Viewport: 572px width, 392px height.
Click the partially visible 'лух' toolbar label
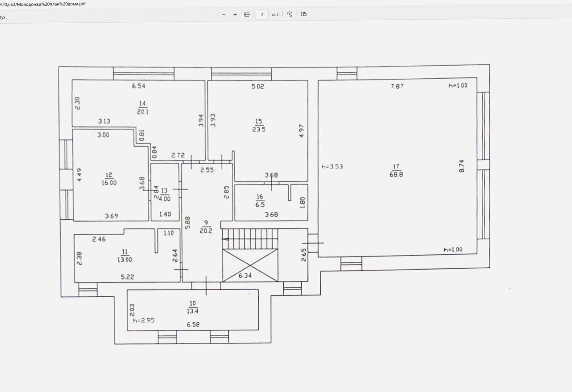point(3,17)
